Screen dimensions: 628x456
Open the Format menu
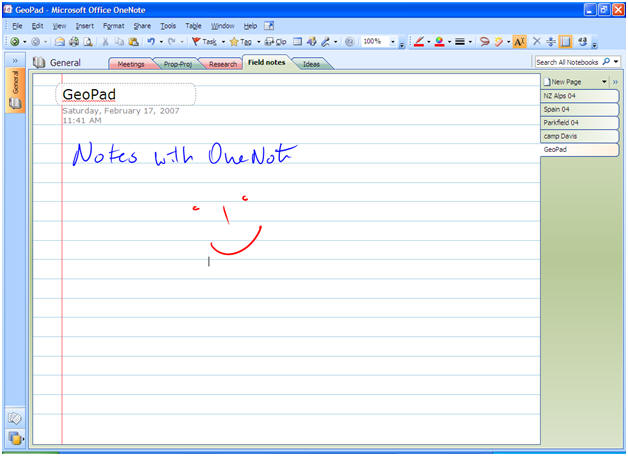click(113, 26)
